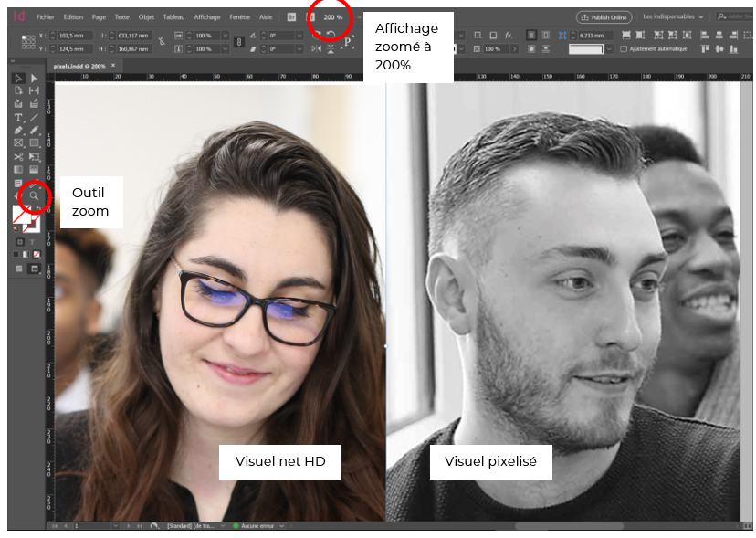The image size is (756, 538).
Task: Select the Page tool
Action: (18, 90)
